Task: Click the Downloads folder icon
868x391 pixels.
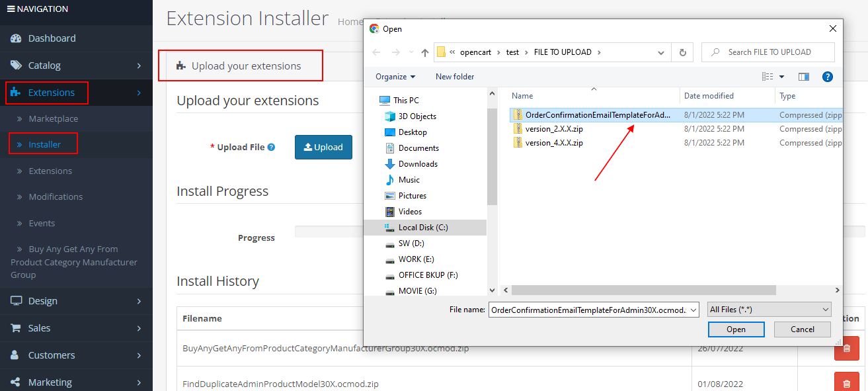Action: point(390,164)
